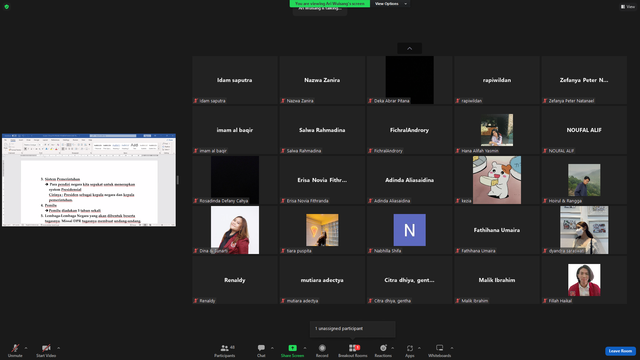Select Nabhilla Shifa's 'N' avatar tile
This screenshot has width=640, height=360.
pyautogui.click(x=409, y=230)
